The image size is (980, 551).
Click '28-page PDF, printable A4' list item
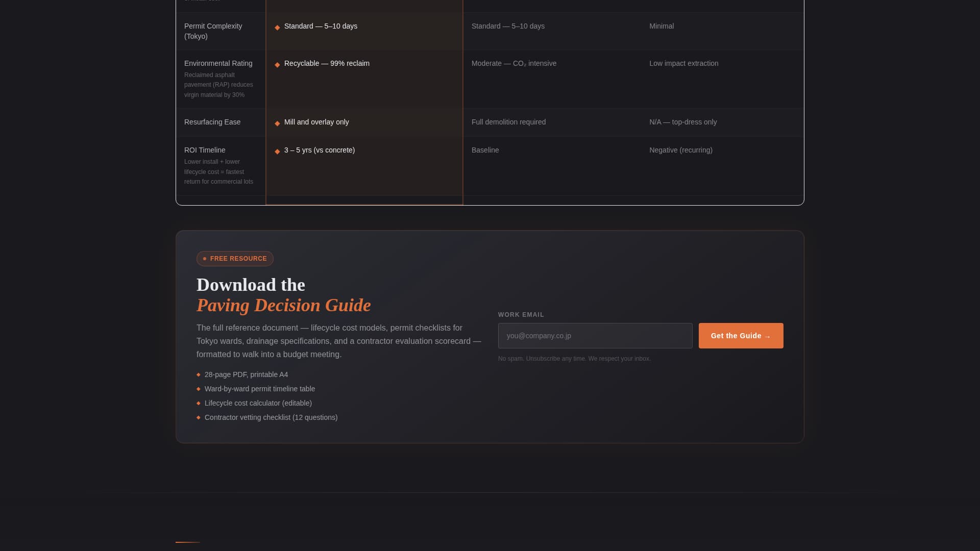coord(246,374)
